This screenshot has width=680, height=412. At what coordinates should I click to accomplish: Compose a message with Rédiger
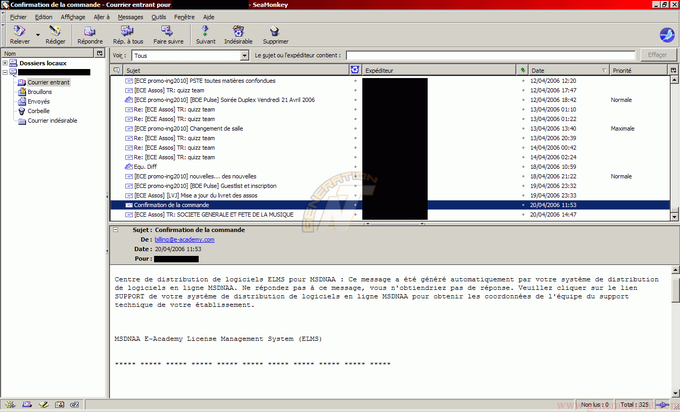55,35
